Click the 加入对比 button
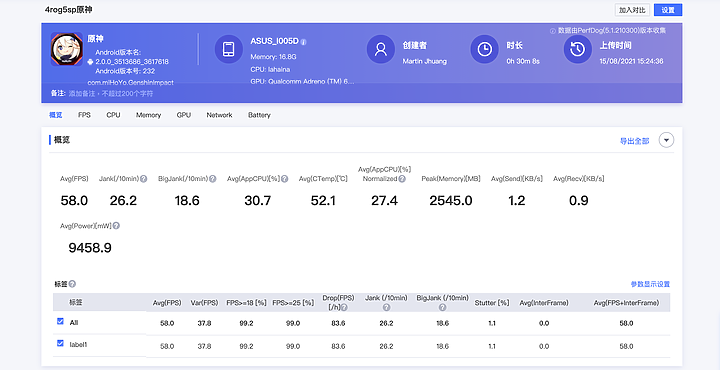This screenshot has width=720, height=370. (632, 10)
